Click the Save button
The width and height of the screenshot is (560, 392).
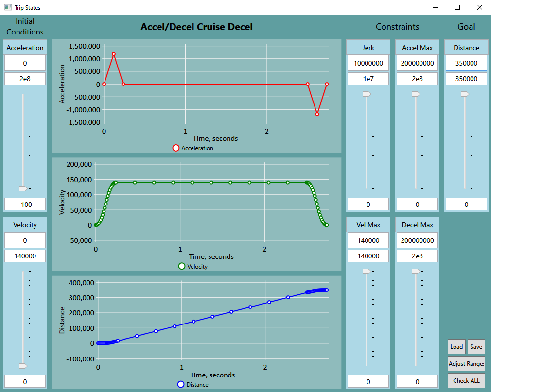coord(476,346)
